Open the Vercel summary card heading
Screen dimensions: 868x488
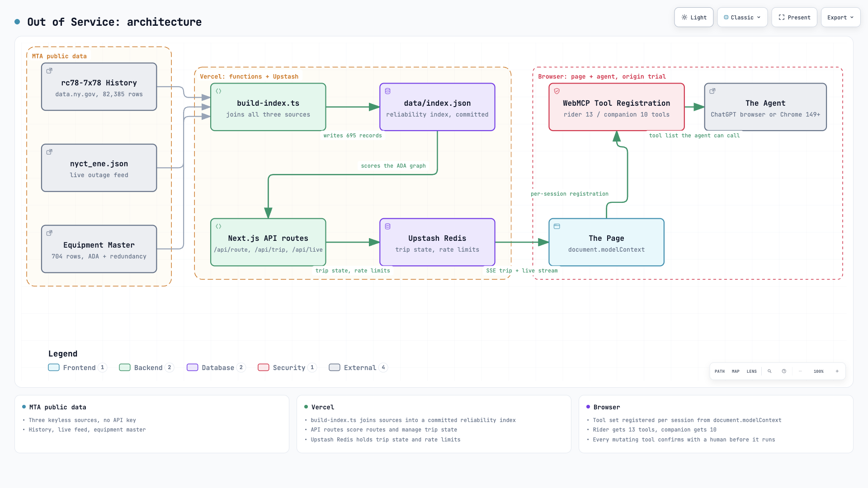click(x=323, y=407)
